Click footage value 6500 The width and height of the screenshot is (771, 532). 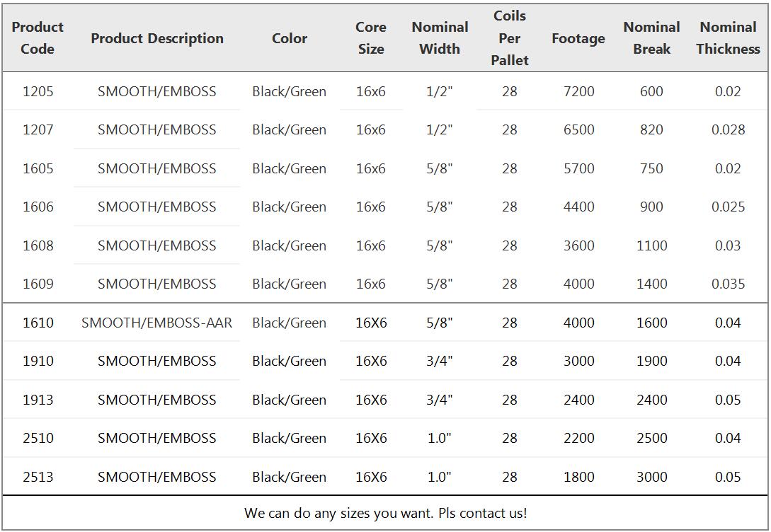(x=578, y=129)
